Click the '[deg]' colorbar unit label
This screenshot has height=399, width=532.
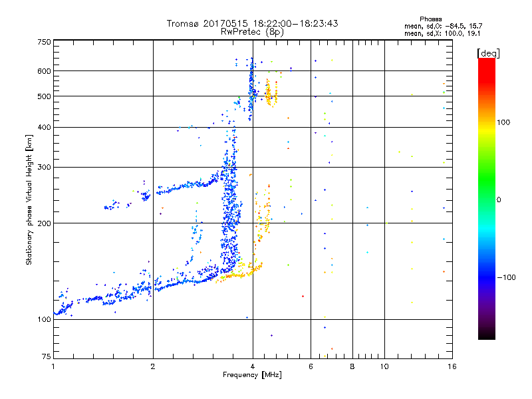click(x=488, y=53)
